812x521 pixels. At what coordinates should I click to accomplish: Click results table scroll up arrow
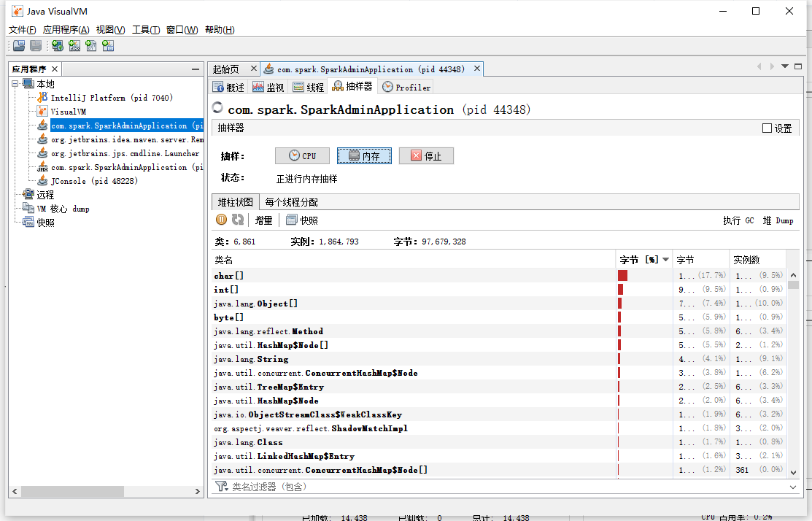point(793,275)
